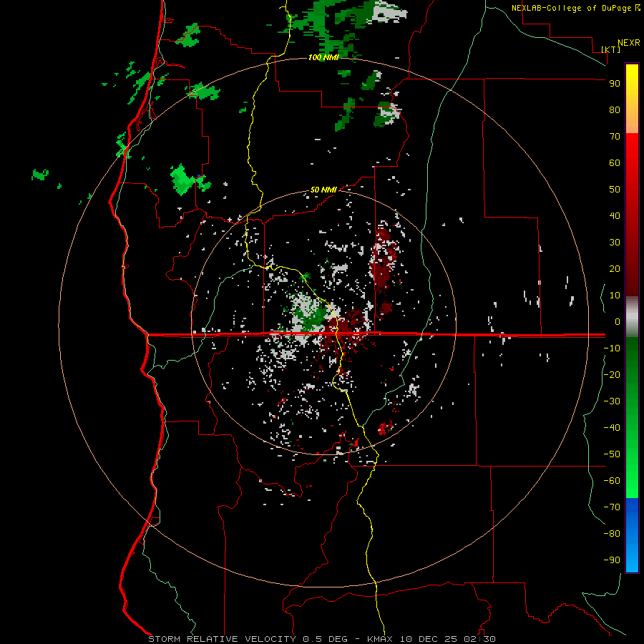
Task: Click the NEXLAB-College of DuPage header text
Action: (x=572, y=8)
